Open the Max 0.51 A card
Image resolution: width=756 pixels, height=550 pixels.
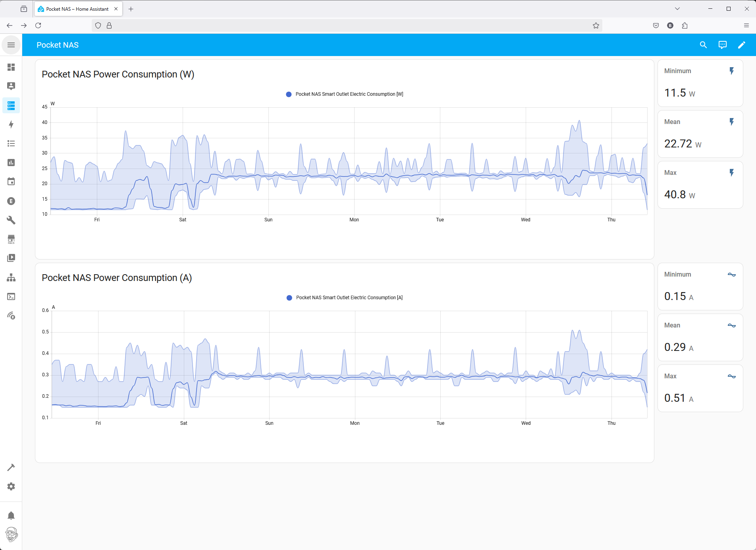click(x=700, y=388)
